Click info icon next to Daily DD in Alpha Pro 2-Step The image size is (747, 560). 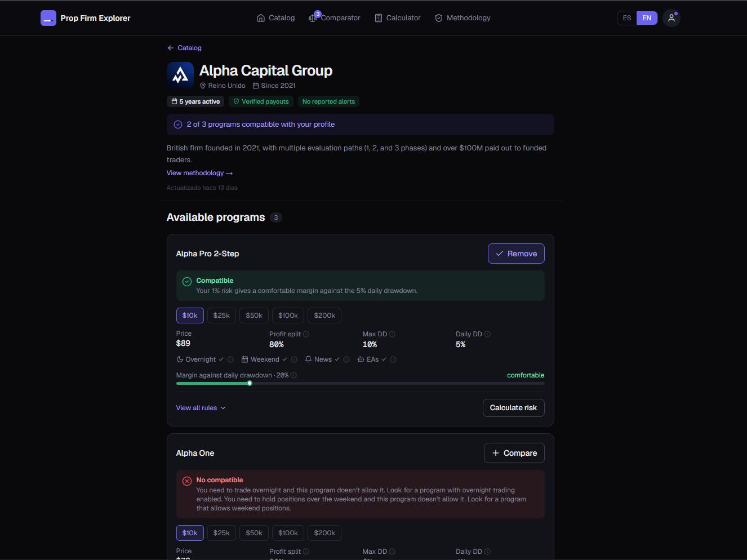coord(487,334)
